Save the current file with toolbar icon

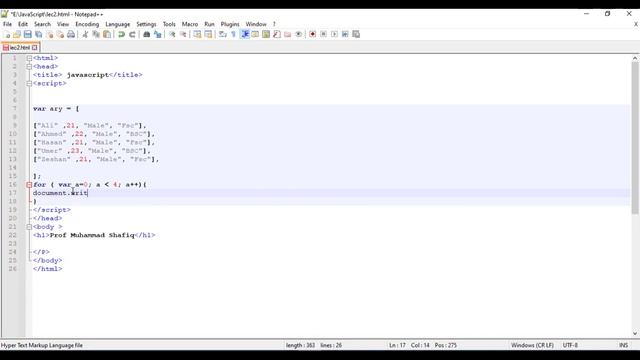(x=27, y=34)
